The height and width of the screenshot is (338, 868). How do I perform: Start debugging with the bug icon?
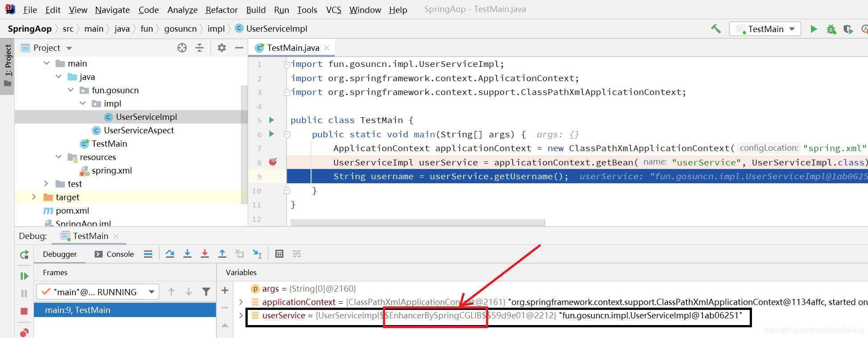coord(831,29)
